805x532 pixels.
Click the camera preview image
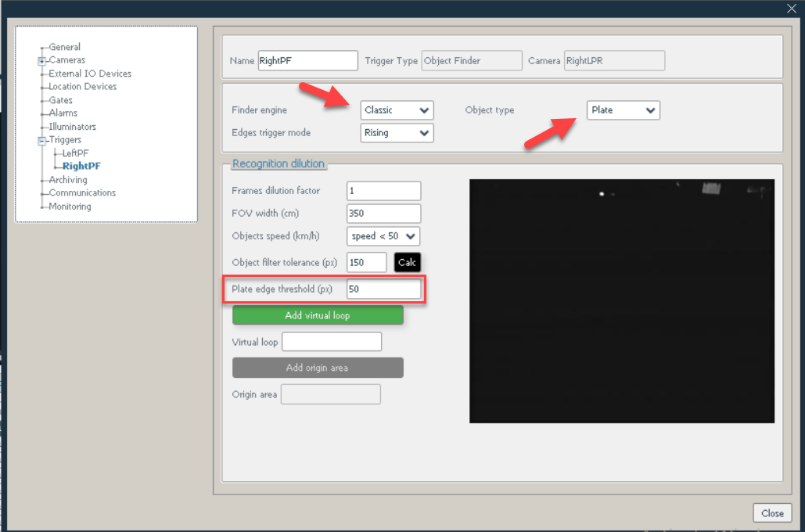(x=622, y=300)
